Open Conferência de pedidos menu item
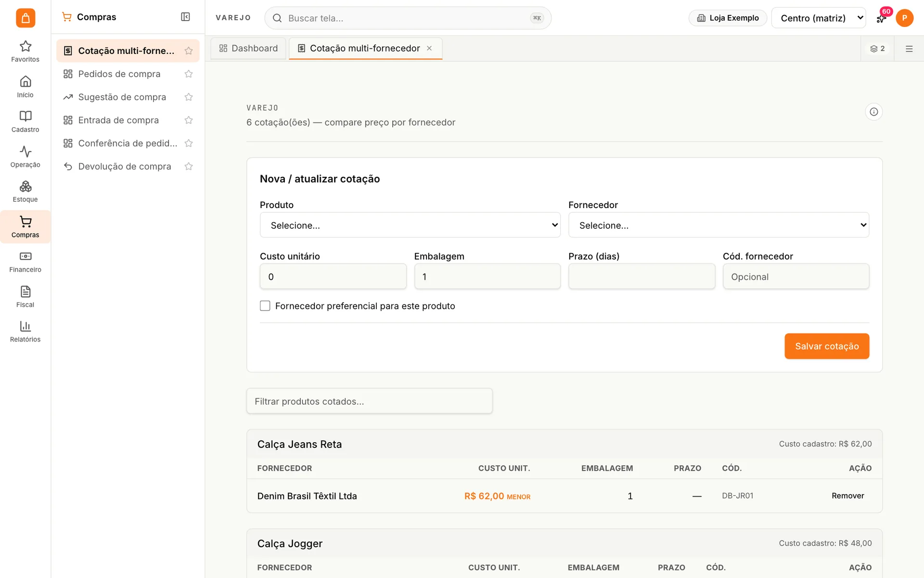924x578 pixels. pyautogui.click(x=128, y=143)
